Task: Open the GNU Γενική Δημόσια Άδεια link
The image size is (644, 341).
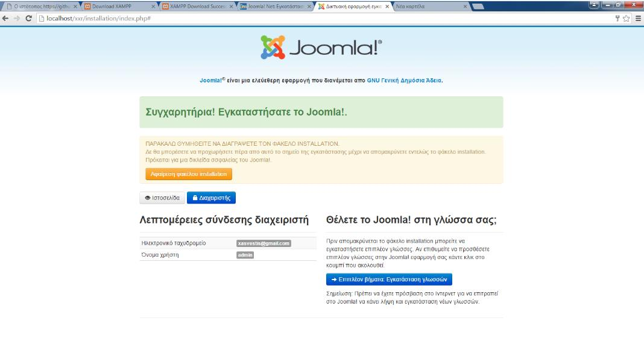Action: click(404, 80)
